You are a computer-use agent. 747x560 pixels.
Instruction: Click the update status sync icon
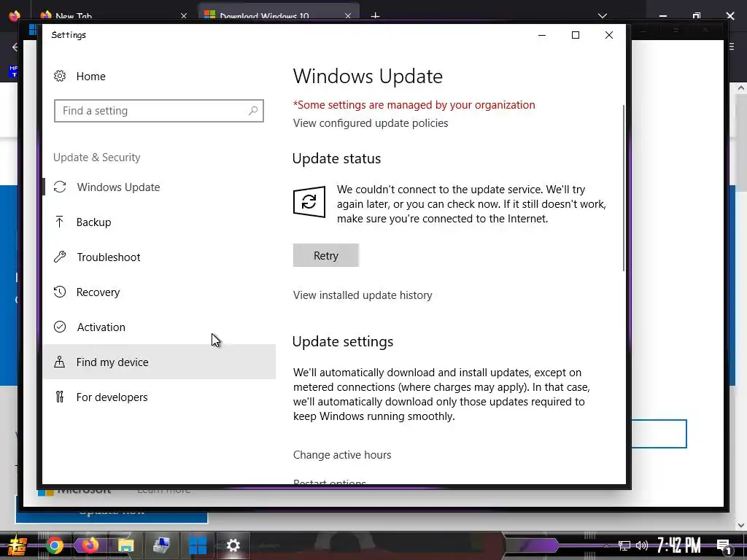click(309, 202)
